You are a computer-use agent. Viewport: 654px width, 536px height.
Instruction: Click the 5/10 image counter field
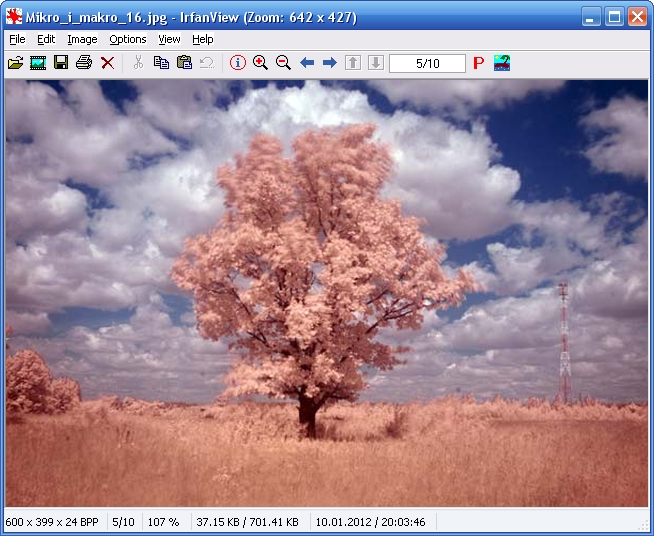tap(427, 63)
